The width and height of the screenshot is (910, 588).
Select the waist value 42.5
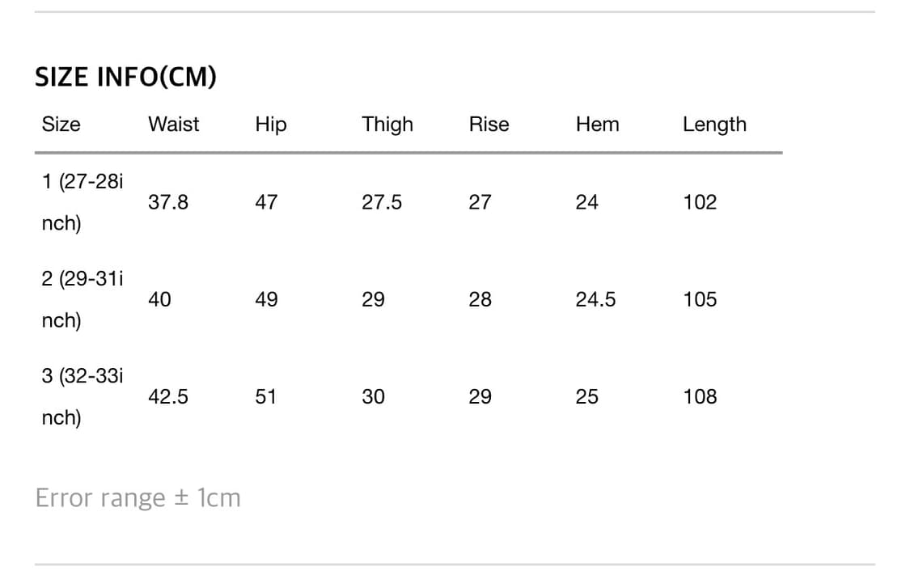pyautogui.click(x=168, y=396)
